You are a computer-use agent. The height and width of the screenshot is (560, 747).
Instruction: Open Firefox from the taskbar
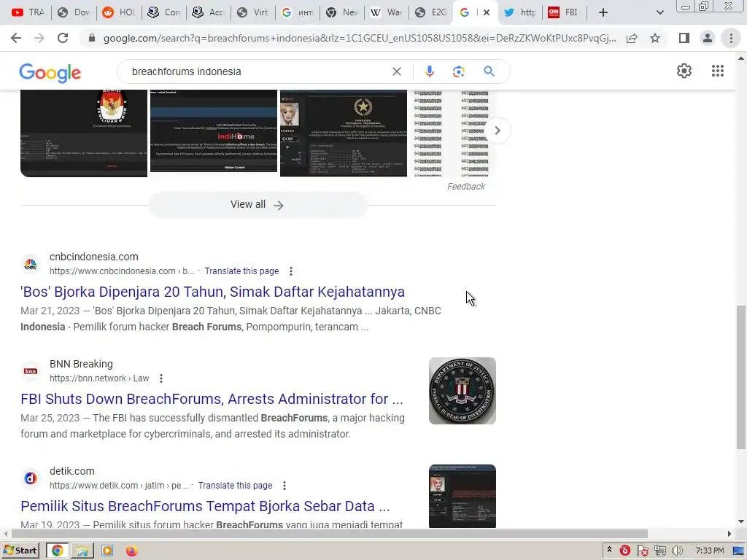[x=131, y=551]
